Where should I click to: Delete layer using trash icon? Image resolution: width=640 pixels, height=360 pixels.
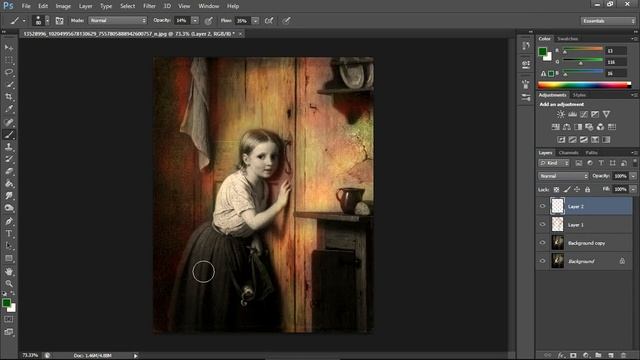pyautogui.click(x=623, y=356)
